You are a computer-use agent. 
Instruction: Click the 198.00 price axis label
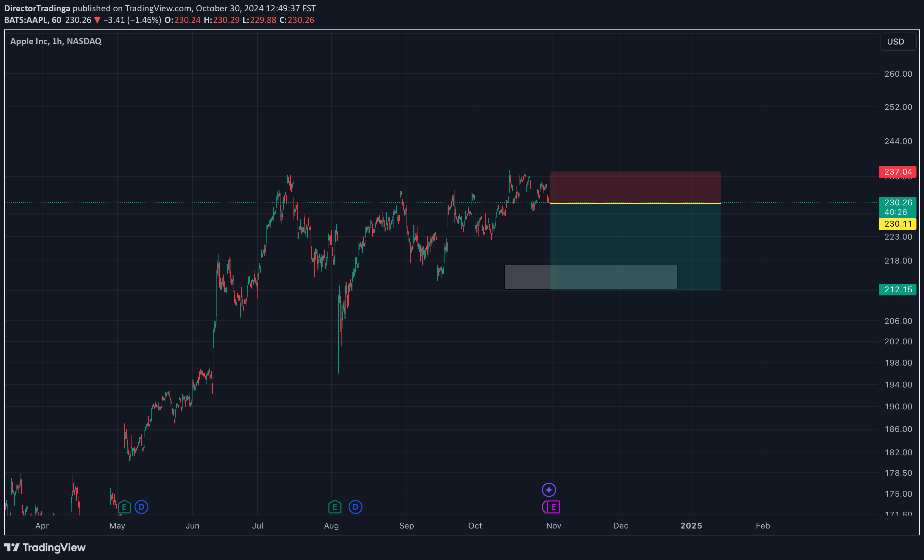coord(898,363)
